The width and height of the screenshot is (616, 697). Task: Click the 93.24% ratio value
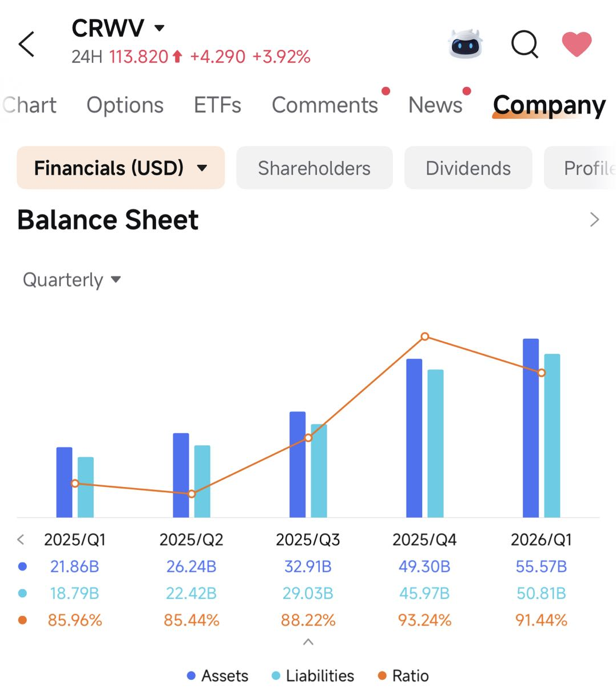pyautogui.click(x=424, y=620)
